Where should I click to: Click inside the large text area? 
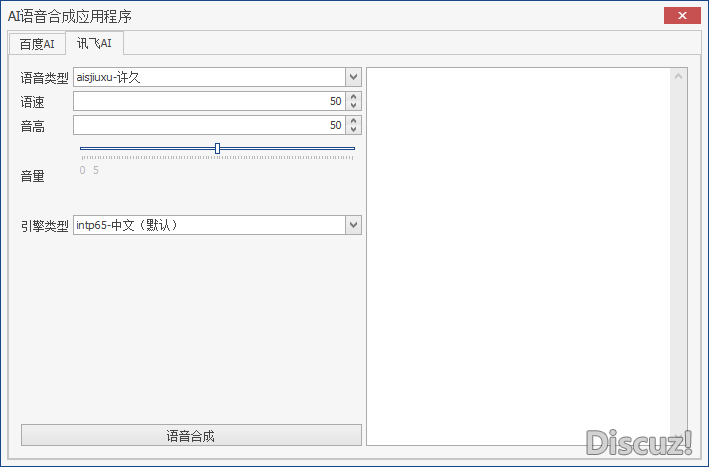click(x=518, y=256)
